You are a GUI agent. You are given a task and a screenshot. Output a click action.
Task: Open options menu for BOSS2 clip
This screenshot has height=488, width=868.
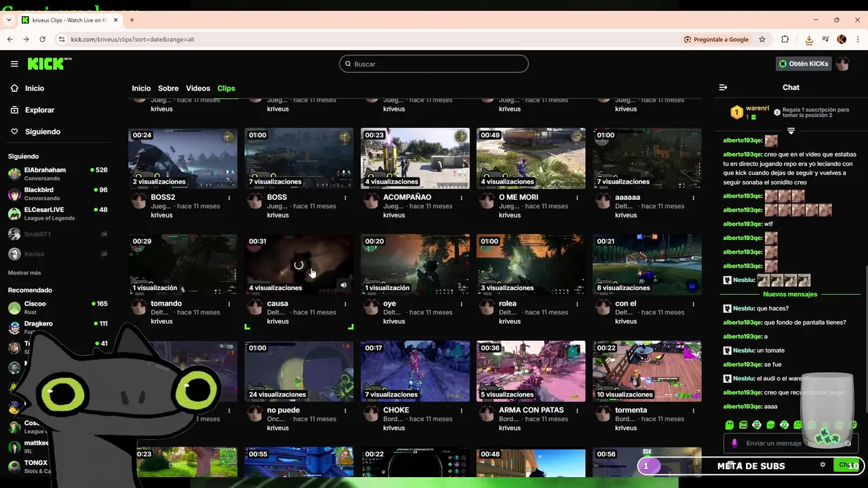coord(229,198)
